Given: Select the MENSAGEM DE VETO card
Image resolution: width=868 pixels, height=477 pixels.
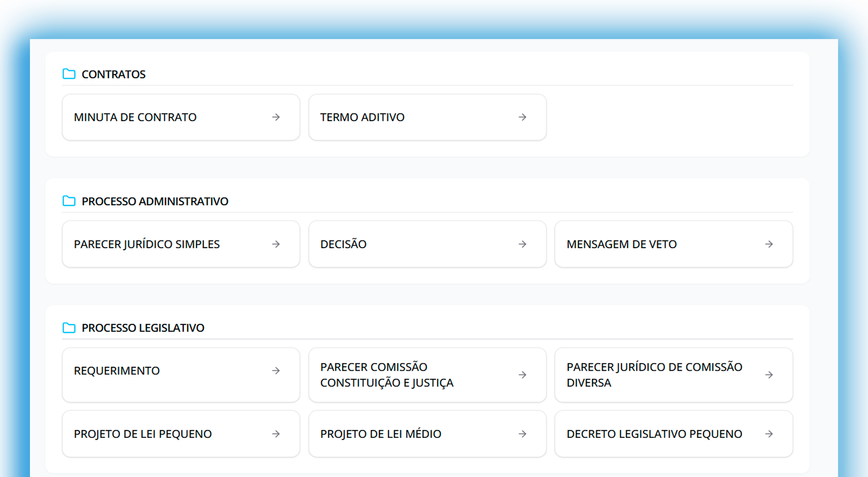Looking at the screenshot, I should [673, 244].
